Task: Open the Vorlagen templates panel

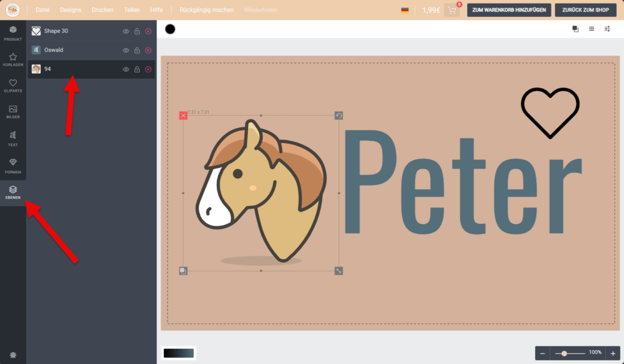Action: (13, 59)
